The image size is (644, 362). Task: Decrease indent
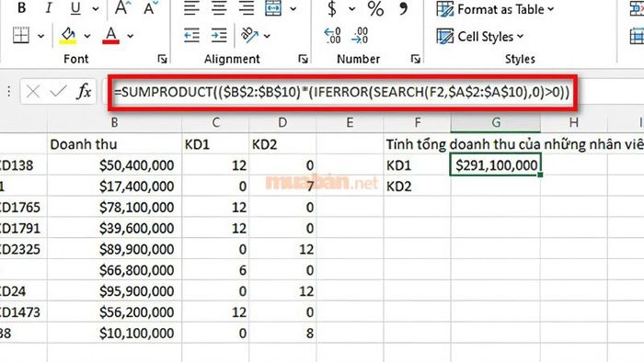191,36
